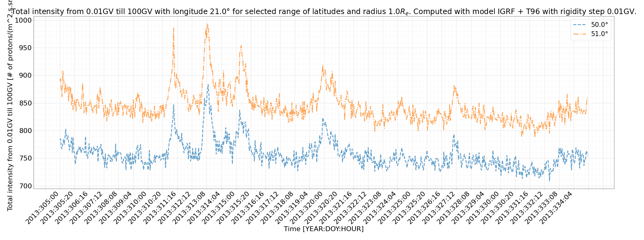Screen dimensions: 644x240
Task: Click the 2013:305:00 x-axis tick label
Action: coord(43,209)
